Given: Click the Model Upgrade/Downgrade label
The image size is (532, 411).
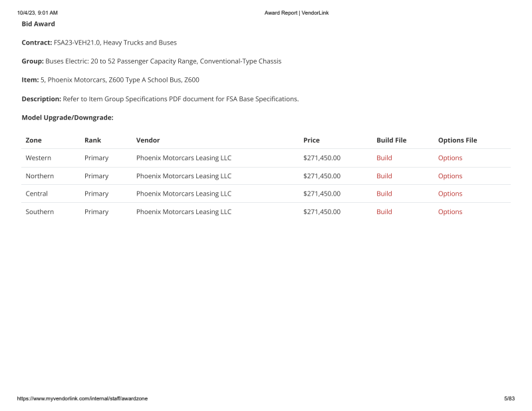Looking at the screenshot, I should [67, 118].
